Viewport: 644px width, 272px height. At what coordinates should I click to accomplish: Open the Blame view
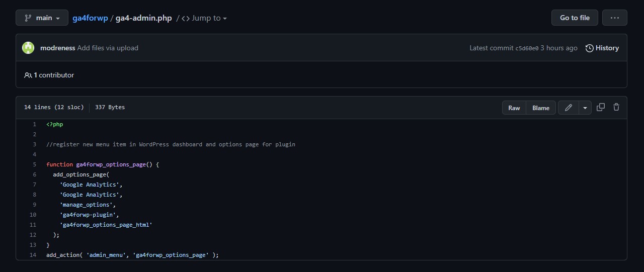[541, 108]
